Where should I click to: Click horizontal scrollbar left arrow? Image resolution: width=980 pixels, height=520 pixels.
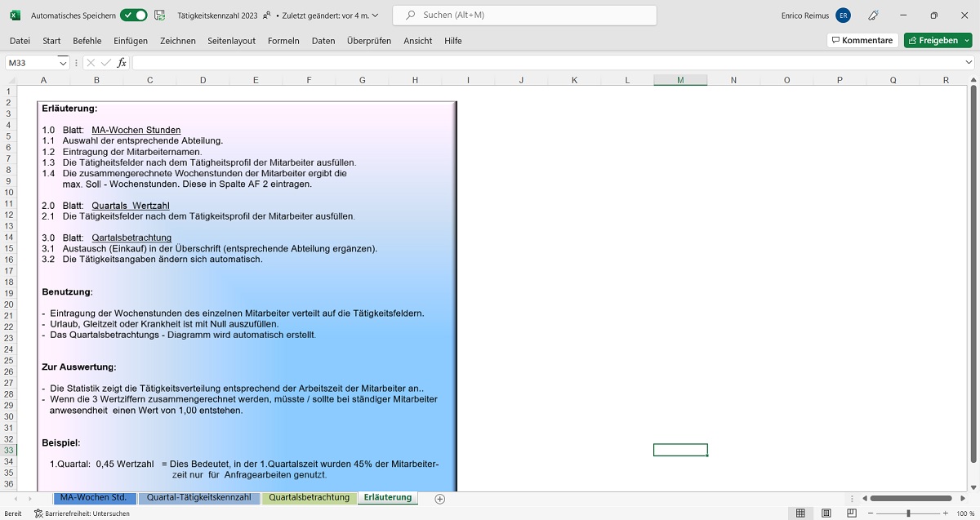[x=863, y=498]
